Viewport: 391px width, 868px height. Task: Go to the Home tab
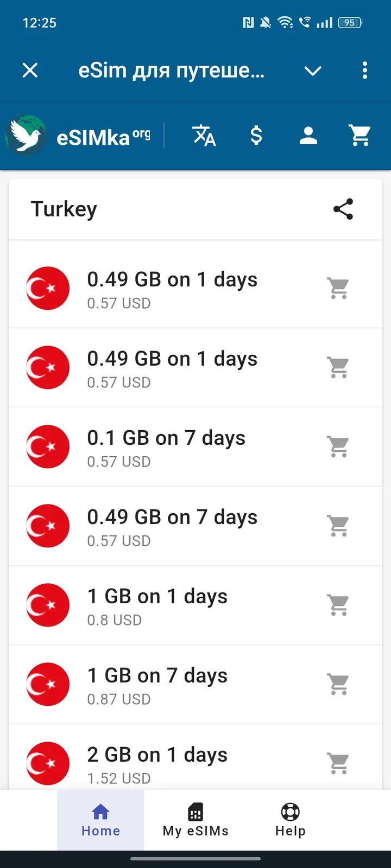point(100,820)
